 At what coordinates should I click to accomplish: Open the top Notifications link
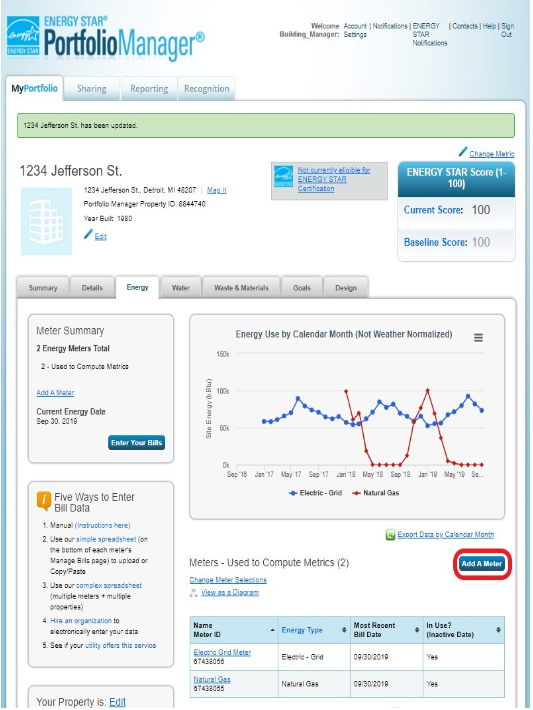[x=390, y=26]
